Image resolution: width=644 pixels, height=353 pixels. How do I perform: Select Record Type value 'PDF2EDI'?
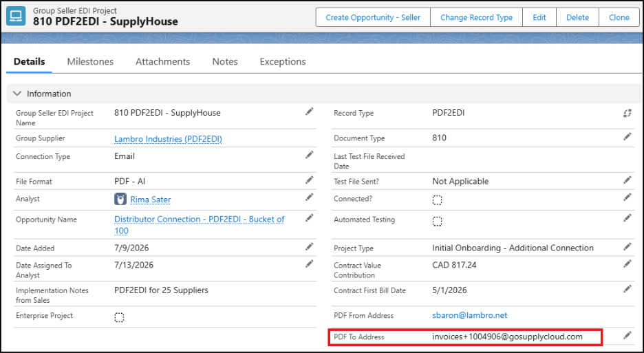tap(448, 113)
